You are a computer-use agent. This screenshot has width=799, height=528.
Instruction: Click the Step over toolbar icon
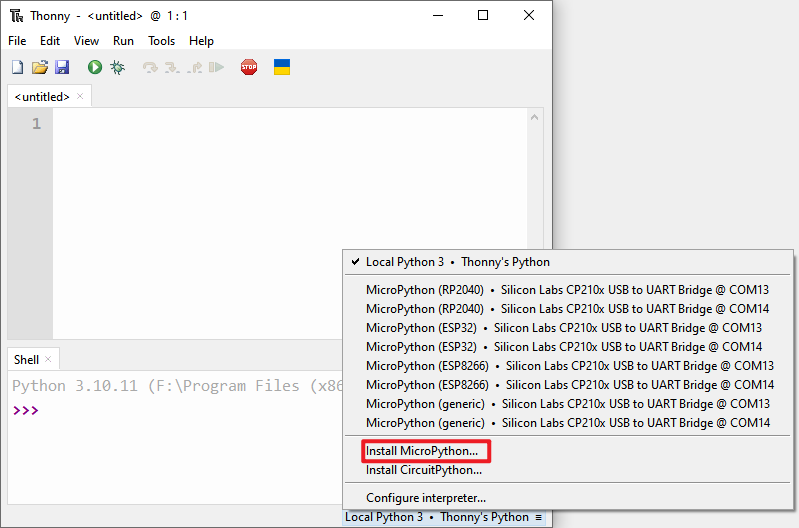click(150, 67)
